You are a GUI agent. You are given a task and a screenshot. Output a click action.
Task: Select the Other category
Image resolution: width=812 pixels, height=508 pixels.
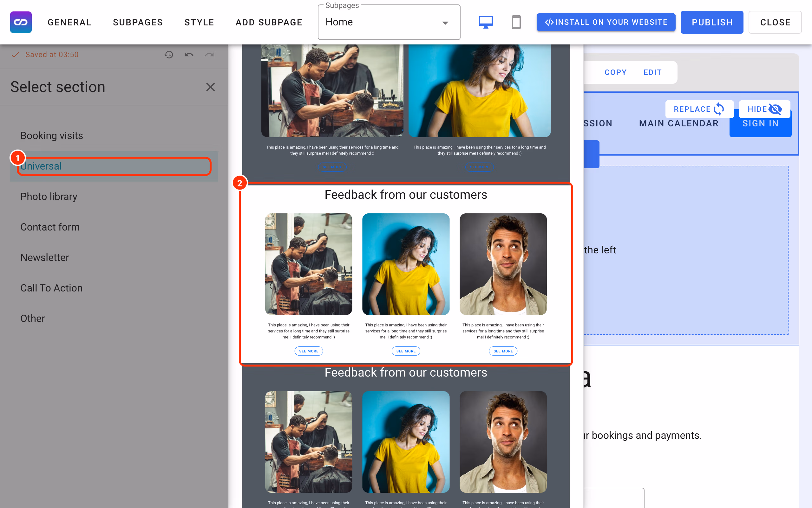tap(114, 318)
